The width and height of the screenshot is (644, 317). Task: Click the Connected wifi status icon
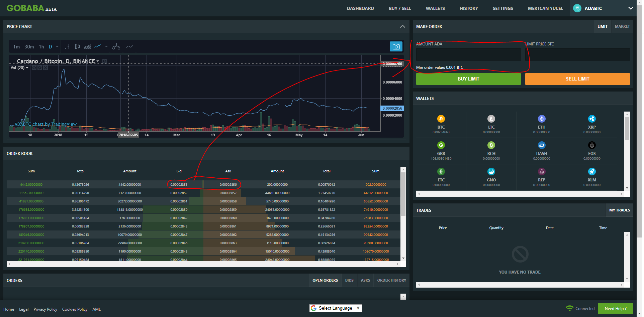pyautogui.click(x=569, y=308)
